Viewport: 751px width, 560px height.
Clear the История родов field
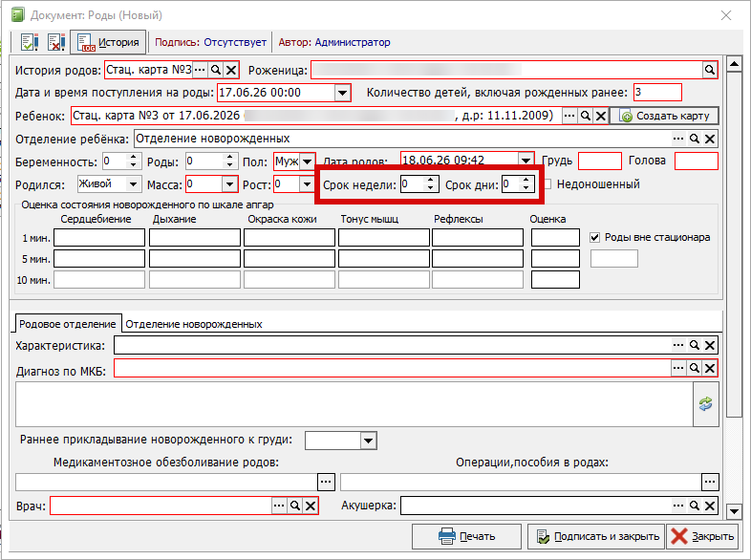tap(231, 70)
